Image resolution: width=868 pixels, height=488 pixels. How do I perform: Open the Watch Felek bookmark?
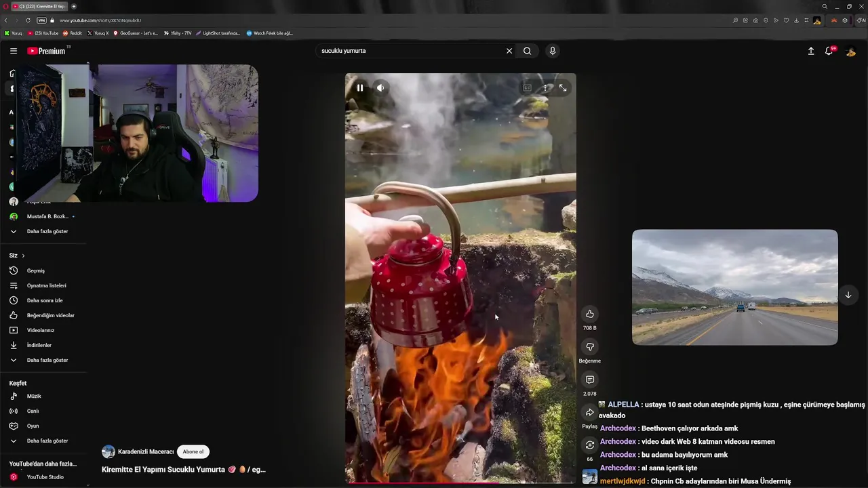point(270,33)
